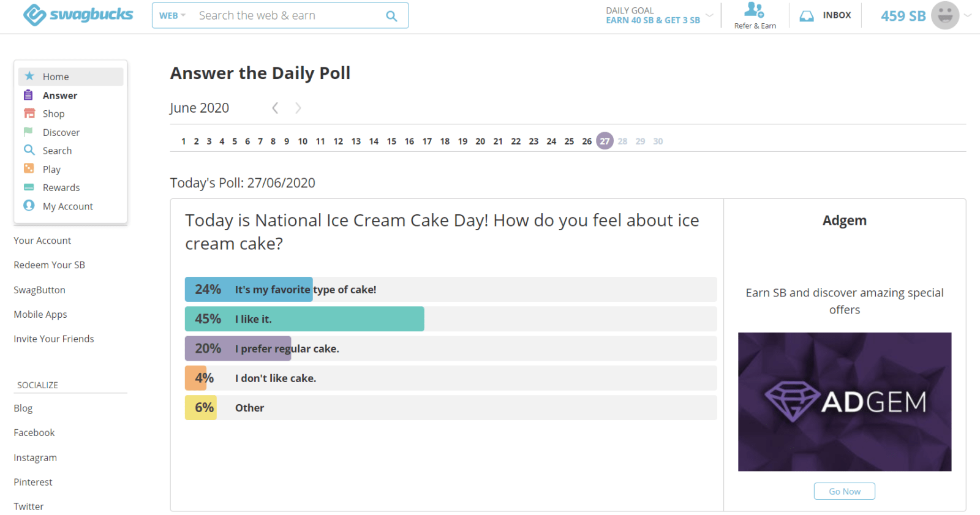Open the Redeem Your SB link
Screen dimensions: 980x515
click(x=49, y=265)
